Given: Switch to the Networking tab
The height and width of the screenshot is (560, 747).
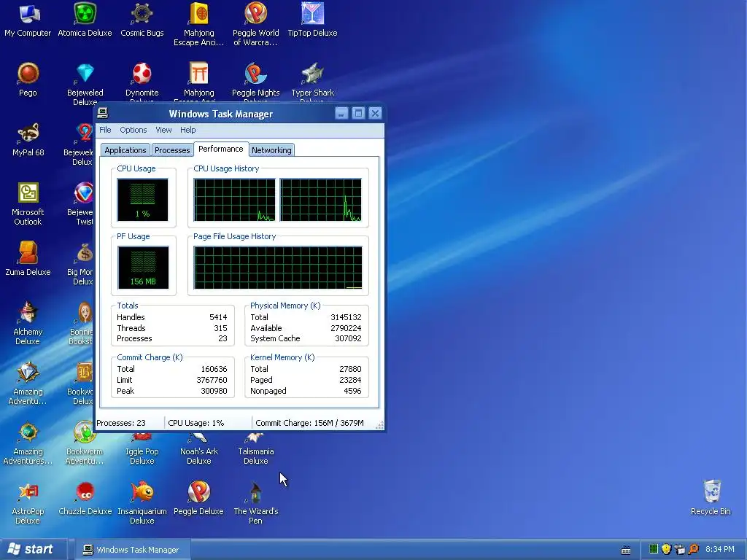Looking at the screenshot, I should tap(271, 150).
